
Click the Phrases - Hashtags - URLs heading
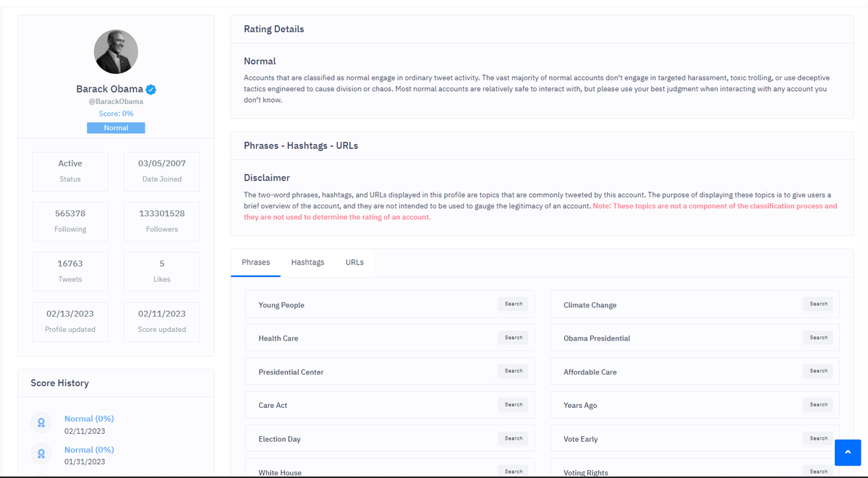(x=301, y=145)
